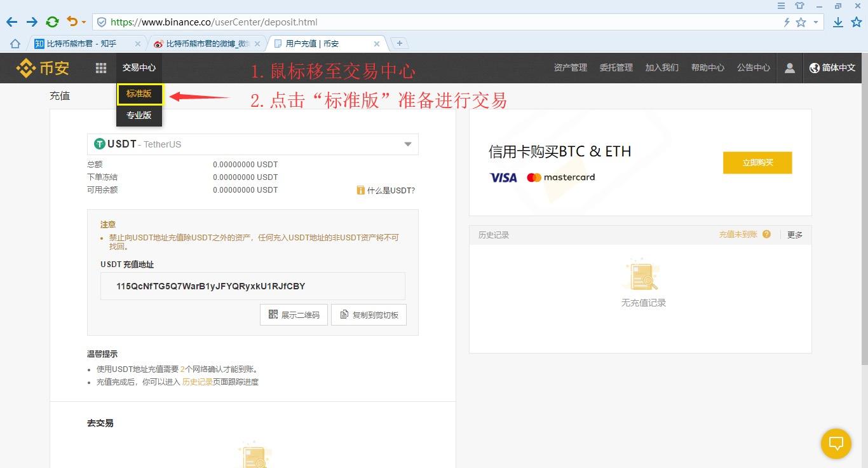
Task: Click the 去交易 section heading
Action: pos(100,423)
